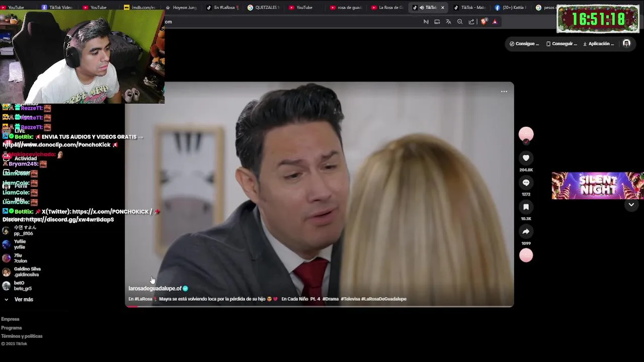
Task: Click the Consigue coins button
Action: tap(524, 44)
